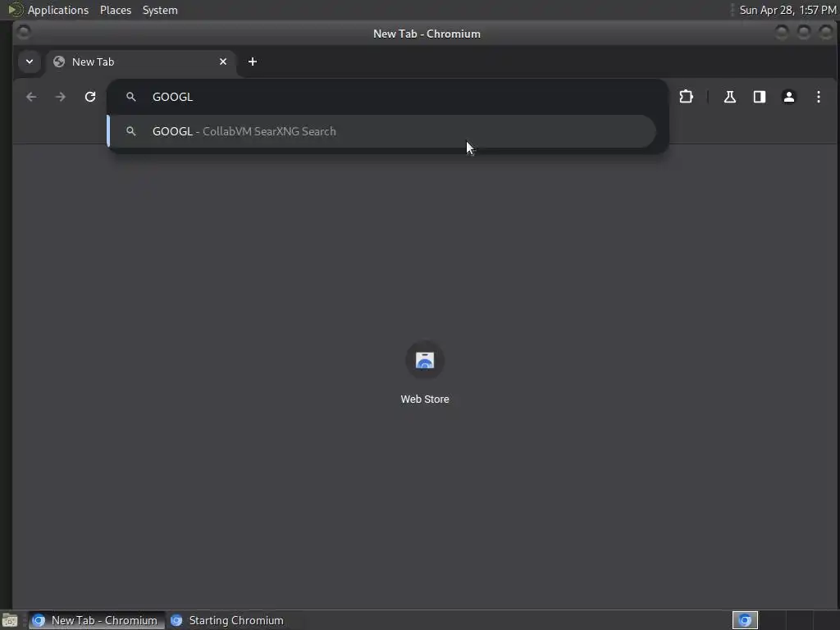Close the New Tab tab
Image resolution: width=840 pixels, height=630 pixels.
tap(223, 62)
